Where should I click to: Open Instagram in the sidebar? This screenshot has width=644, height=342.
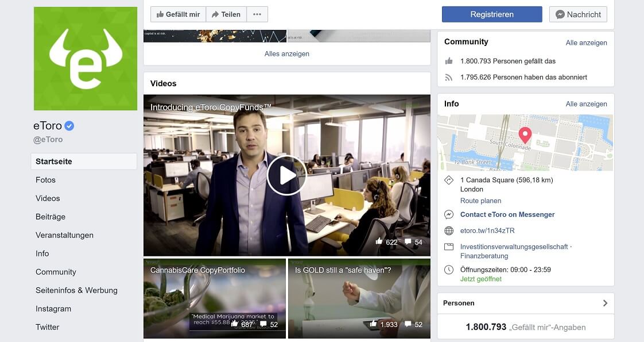(x=53, y=309)
